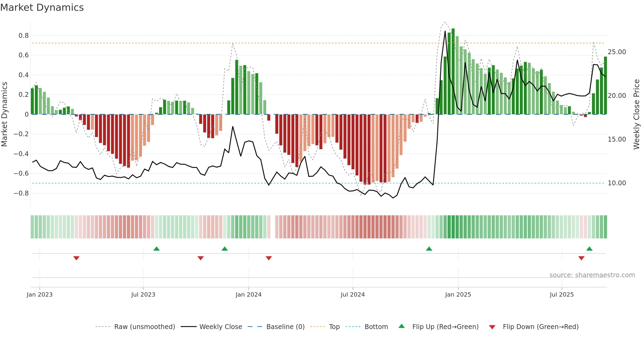Viewport: 644px width, 362px height.
Task: Click the Jan 2024 x-axis label
Action: [x=249, y=294]
